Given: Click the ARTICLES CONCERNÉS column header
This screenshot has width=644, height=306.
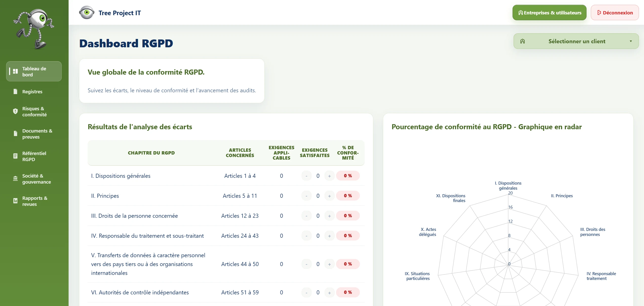Looking at the screenshot, I should pyautogui.click(x=240, y=153).
